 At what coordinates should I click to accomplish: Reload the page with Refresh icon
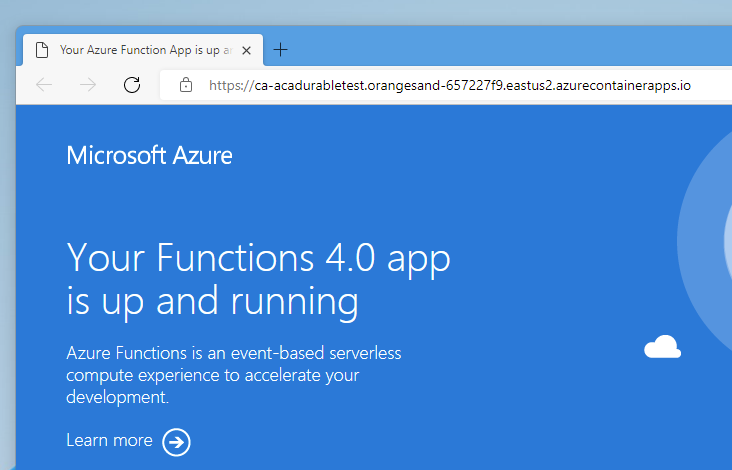tap(132, 85)
